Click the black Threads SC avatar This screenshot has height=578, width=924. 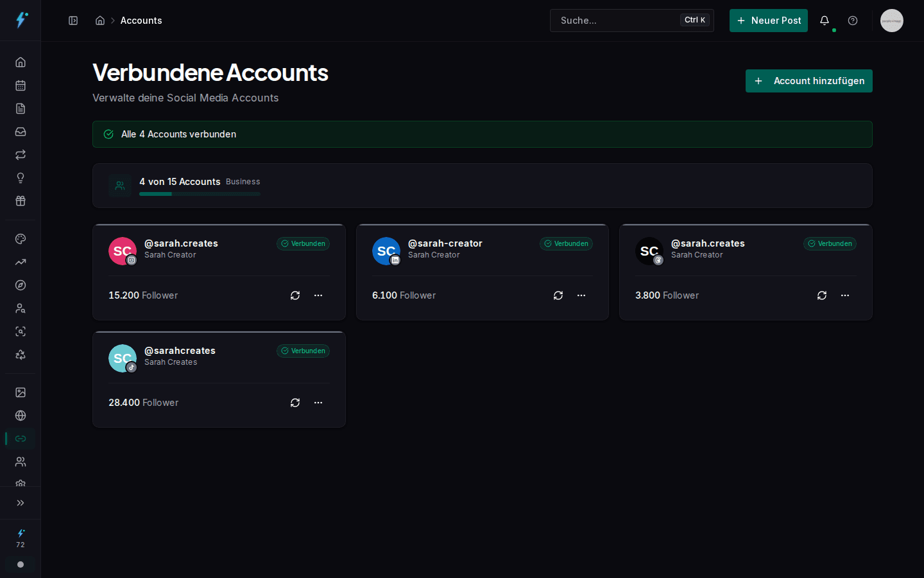click(649, 251)
